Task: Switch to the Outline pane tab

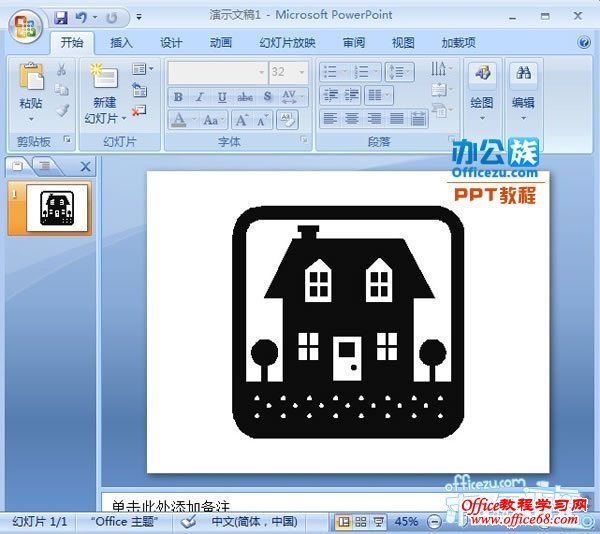Action: tap(45, 166)
